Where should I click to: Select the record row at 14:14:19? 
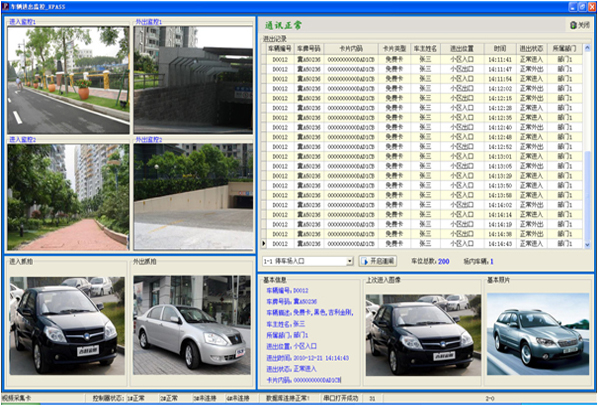pyautogui.click(x=424, y=224)
